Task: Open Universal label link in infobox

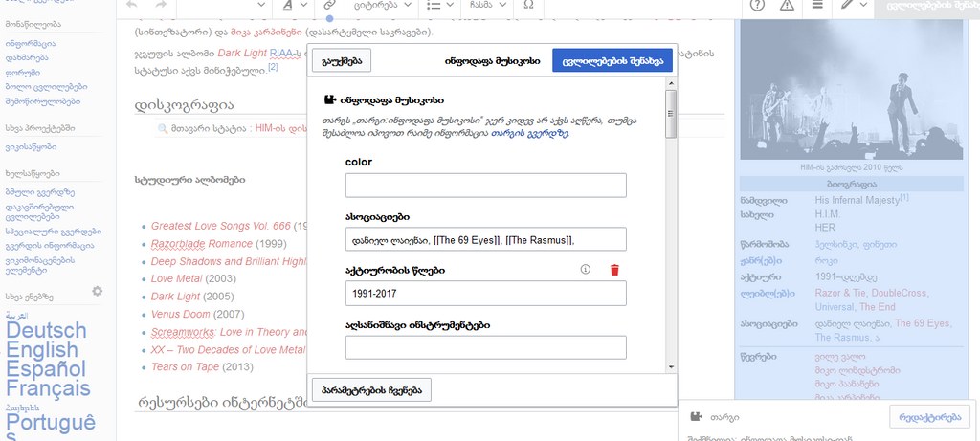Action: pos(835,307)
